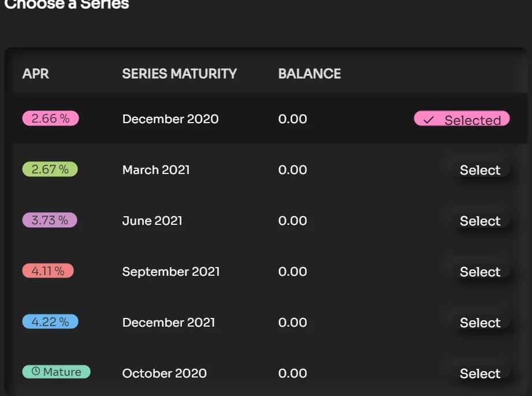
Task: Click the blue 4.22 % APR badge
Action: point(50,321)
